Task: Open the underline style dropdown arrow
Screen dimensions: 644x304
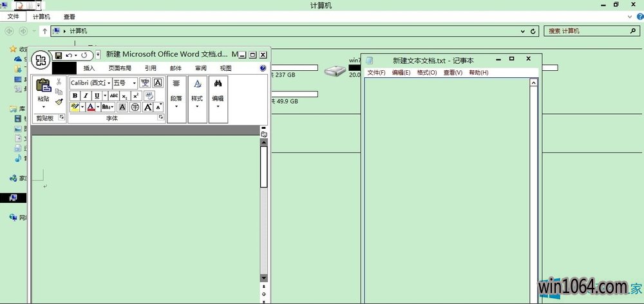Action: click(105, 96)
